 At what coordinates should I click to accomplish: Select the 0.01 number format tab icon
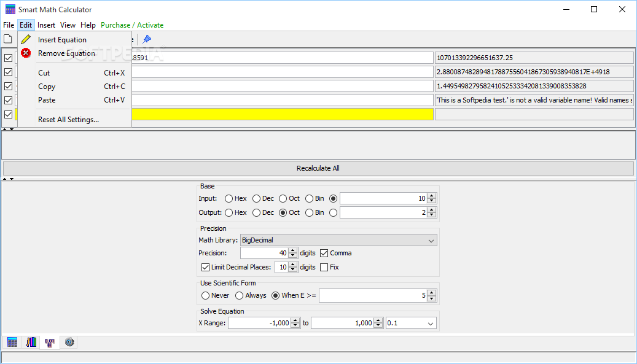click(50, 342)
